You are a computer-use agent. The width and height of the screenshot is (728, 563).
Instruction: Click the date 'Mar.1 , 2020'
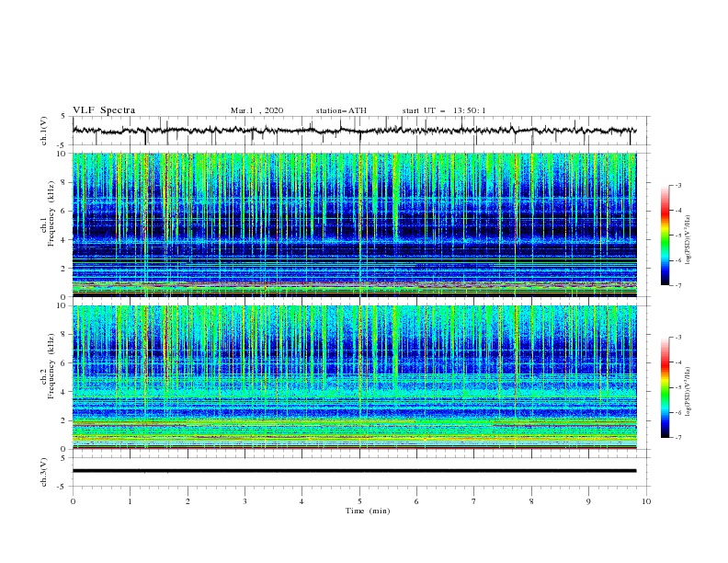click(x=256, y=110)
